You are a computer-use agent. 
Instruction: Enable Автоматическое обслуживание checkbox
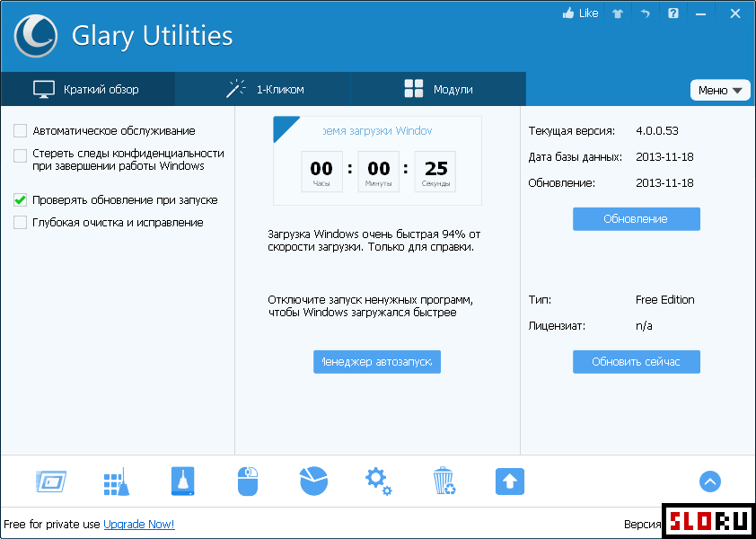pyautogui.click(x=20, y=131)
